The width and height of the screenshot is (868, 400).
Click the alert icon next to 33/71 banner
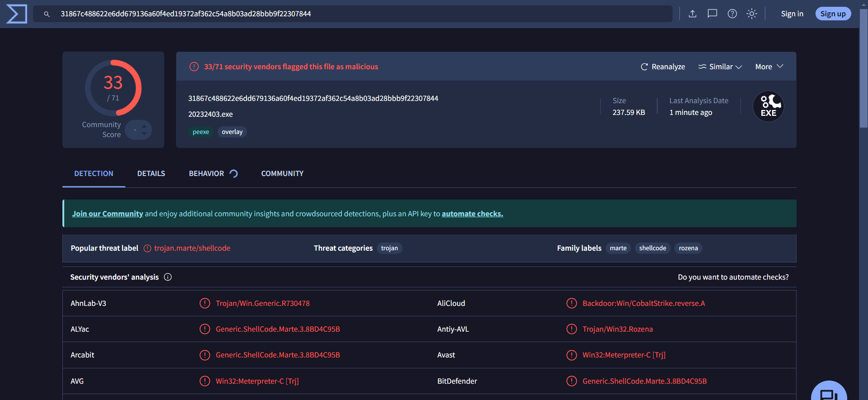194,67
